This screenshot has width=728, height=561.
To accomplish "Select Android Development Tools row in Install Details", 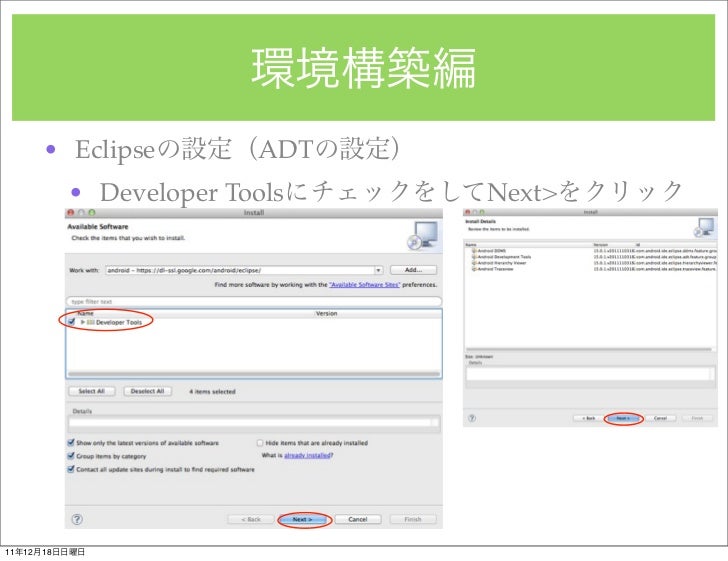I will (x=591, y=257).
